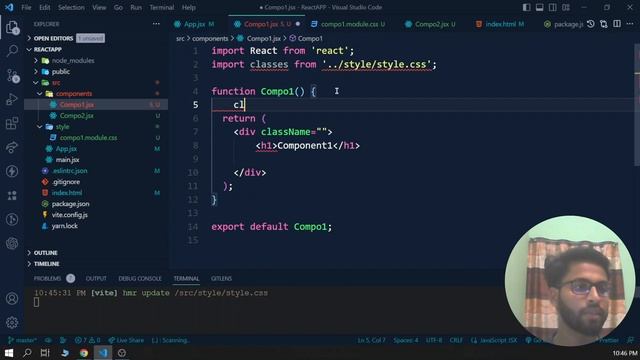Switch to the Compo2.jsx editor tab
This screenshot has width=640, height=360.
click(431, 24)
